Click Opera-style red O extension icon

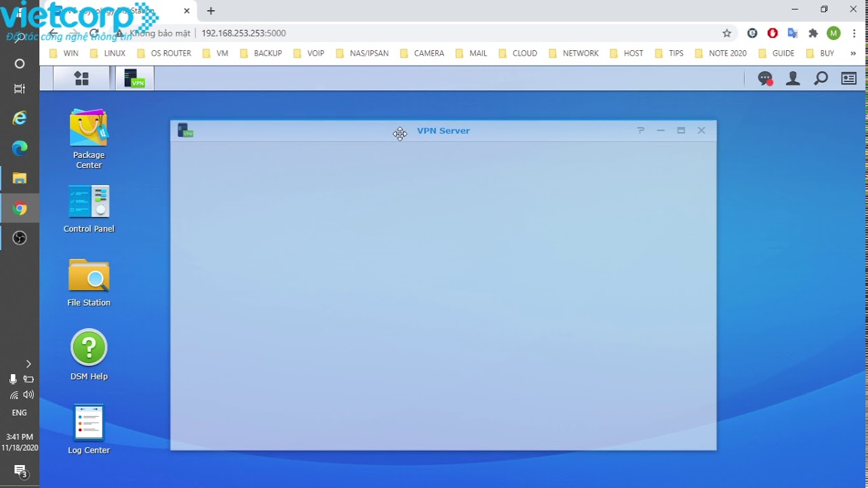(x=772, y=33)
